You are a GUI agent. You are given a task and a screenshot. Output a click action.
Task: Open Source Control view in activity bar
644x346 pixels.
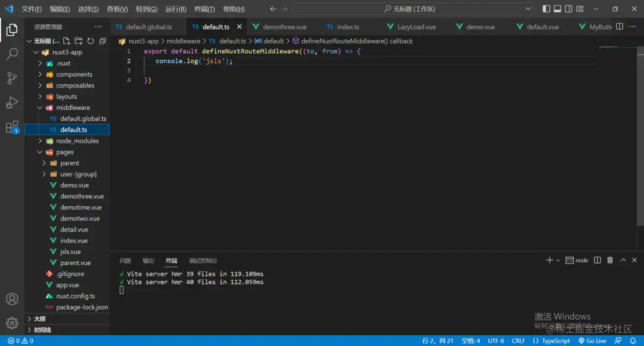click(12, 78)
